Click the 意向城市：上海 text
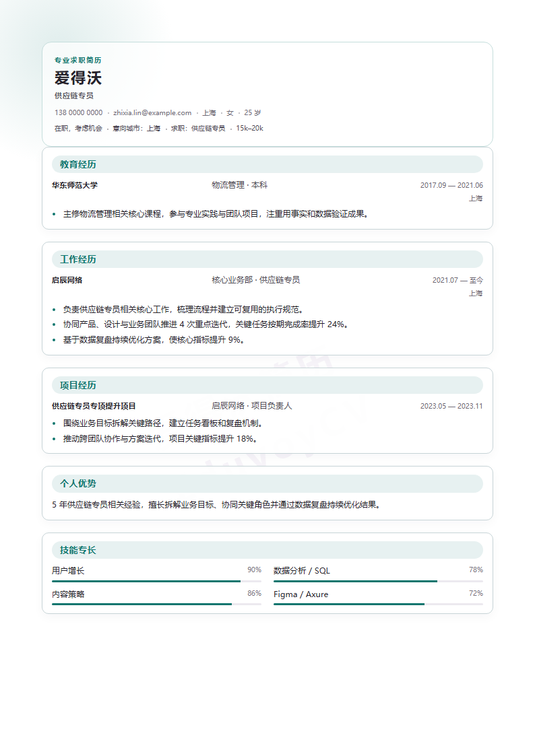This screenshot has width=535, height=756. pyautogui.click(x=137, y=129)
